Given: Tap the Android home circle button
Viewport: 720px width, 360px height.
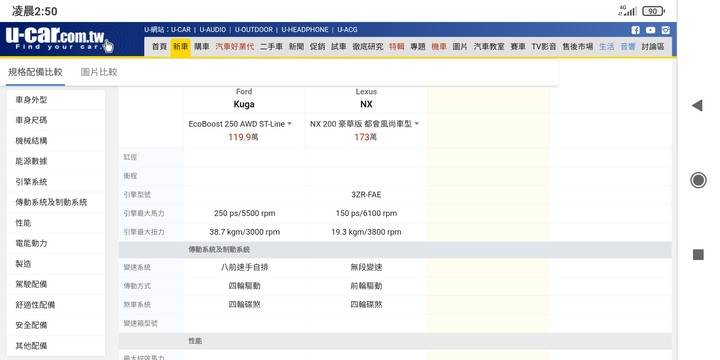Looking at the screenshot, I should [x=698, y=180].
